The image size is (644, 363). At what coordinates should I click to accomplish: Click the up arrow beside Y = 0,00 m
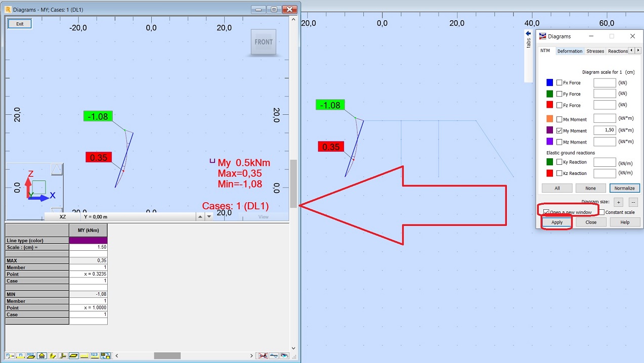(x=200, y=216)
